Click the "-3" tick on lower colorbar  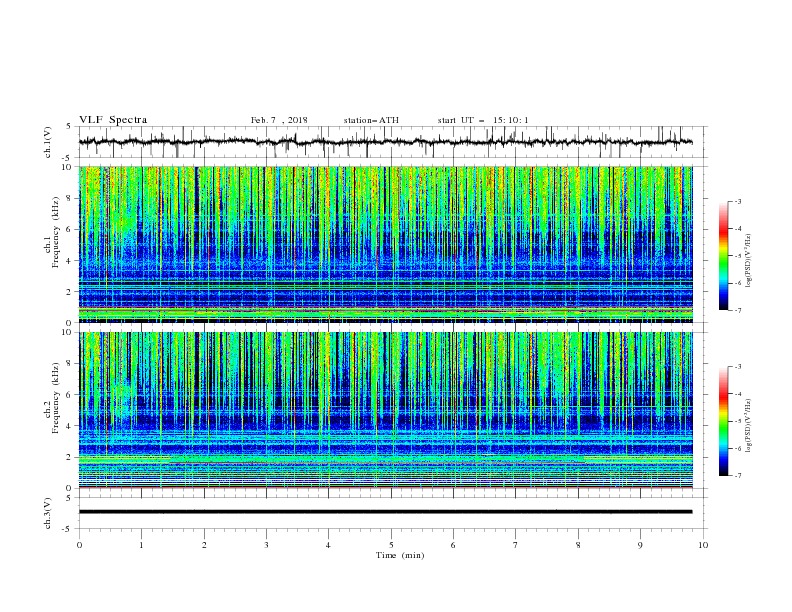coord(737,367)
